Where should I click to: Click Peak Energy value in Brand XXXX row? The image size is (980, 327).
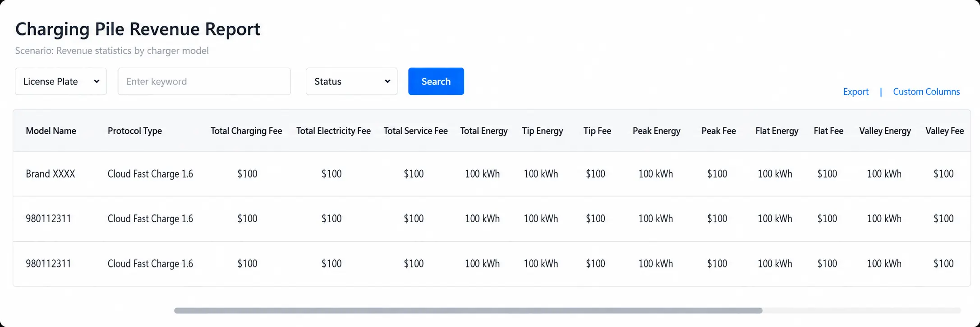click(x=655, y=174)
